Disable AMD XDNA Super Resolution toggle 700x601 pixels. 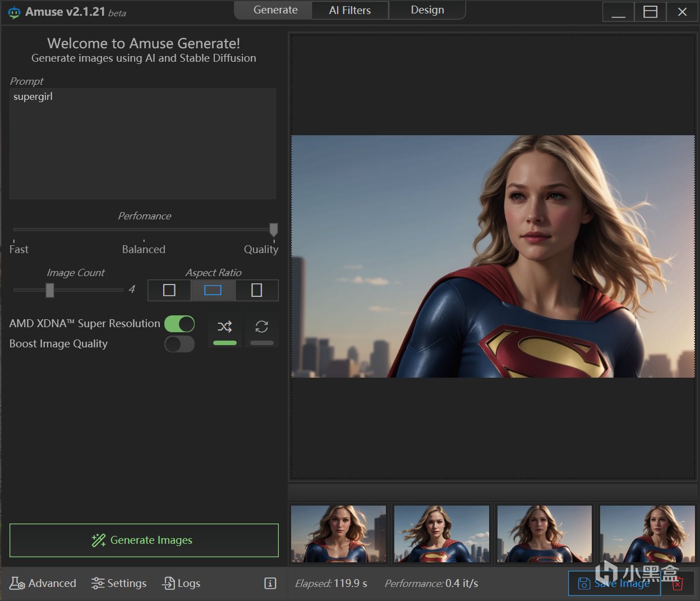click(x=179, y=324)
